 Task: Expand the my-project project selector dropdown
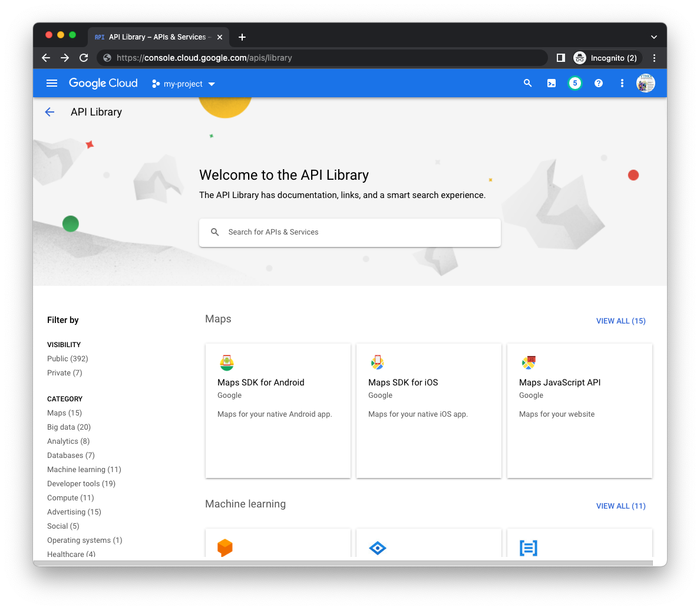183,84
